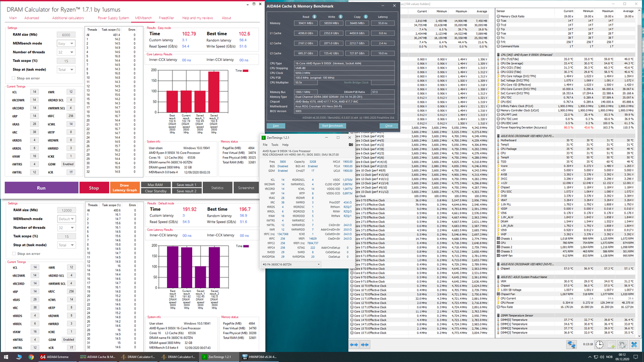This screenshot has height=362, width=644.
Task: Click RAM size field showing 6000
Action: click(x=66, y=35)
